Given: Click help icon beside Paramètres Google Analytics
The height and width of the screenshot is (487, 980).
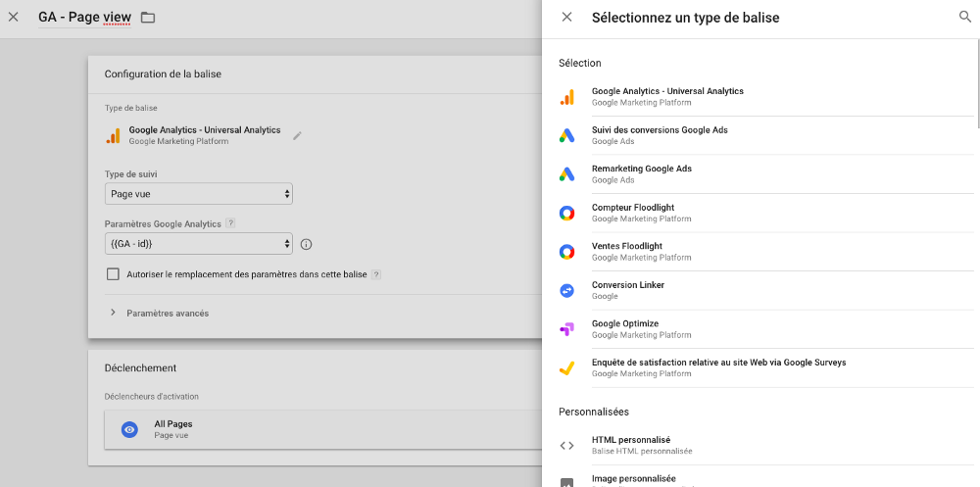Looking at the screenshot, I should click(230, 223).
